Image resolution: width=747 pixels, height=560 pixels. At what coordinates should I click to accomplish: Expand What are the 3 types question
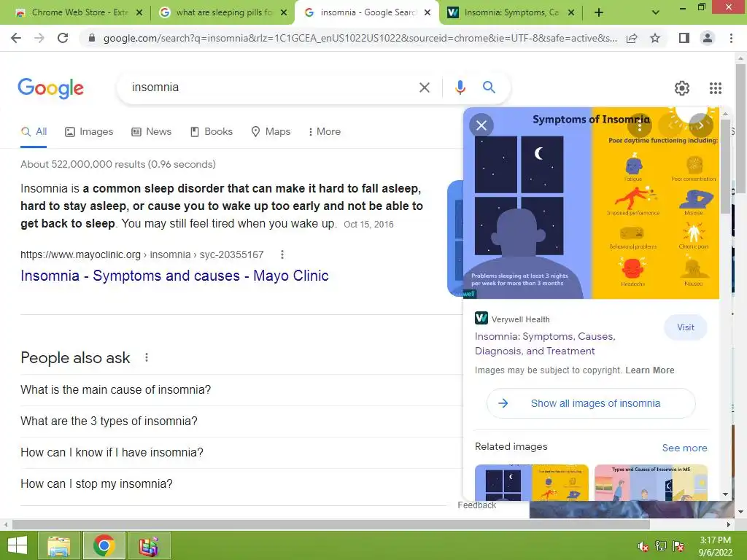(x=241, y=421)
